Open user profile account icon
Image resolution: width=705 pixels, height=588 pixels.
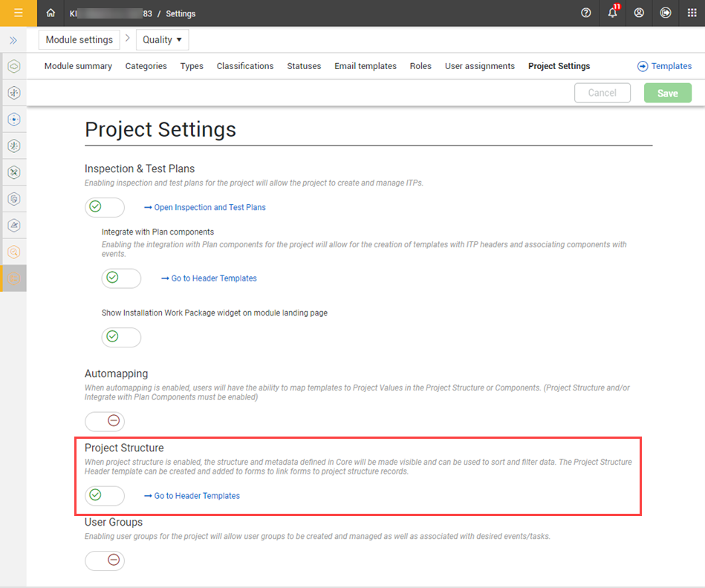pos(639,13)
